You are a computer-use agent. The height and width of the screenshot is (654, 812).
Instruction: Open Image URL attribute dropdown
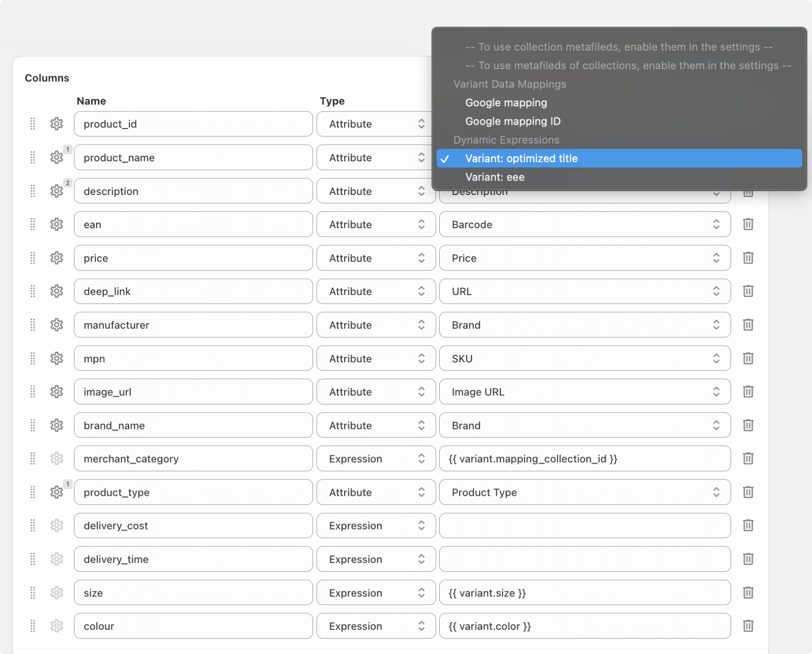(585, 392)
